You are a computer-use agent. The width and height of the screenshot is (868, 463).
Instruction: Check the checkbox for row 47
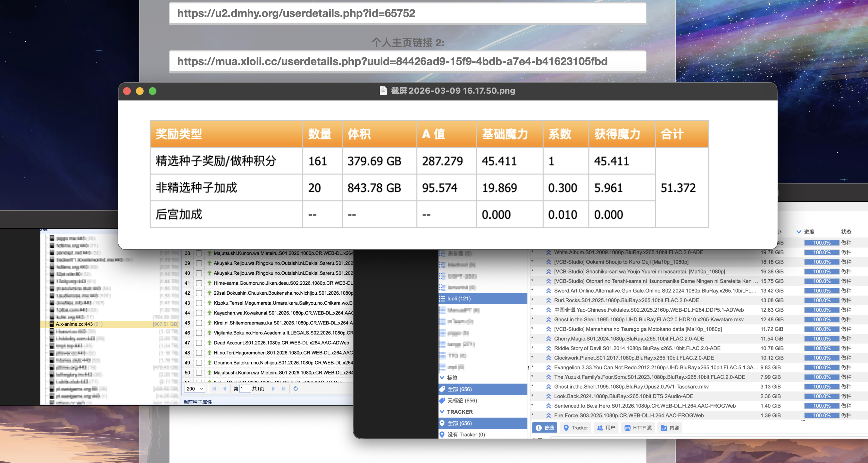[x=199, y=343]
